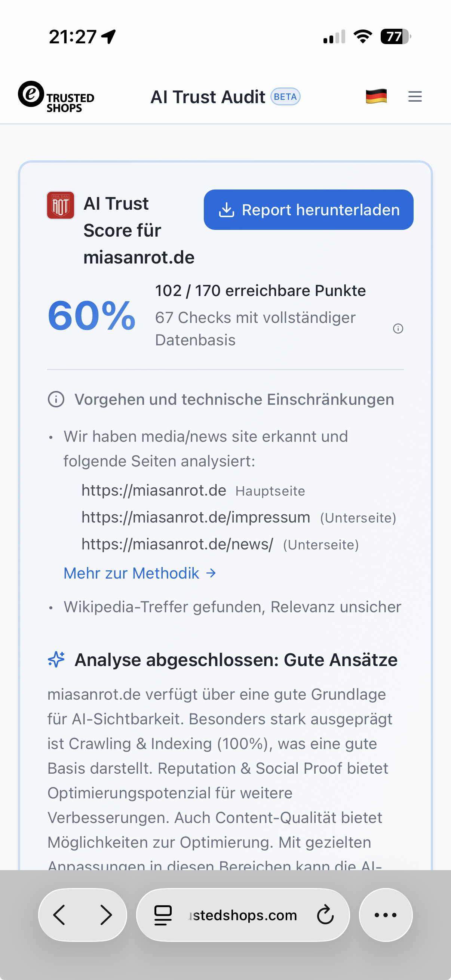This screenshot has height=980, width=451.
Task: Tap the sparkle icon by Analyse abgeschlossen
Action: tap(56, 659)
